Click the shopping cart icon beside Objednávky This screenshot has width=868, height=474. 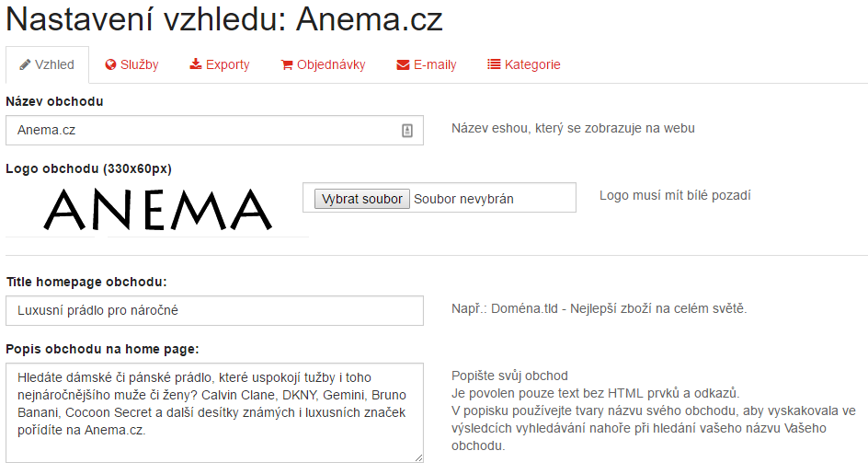pos(287,64)
